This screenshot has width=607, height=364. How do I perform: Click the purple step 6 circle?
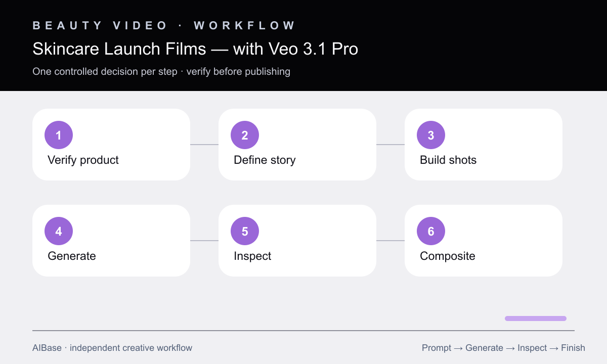coord(431,231)
